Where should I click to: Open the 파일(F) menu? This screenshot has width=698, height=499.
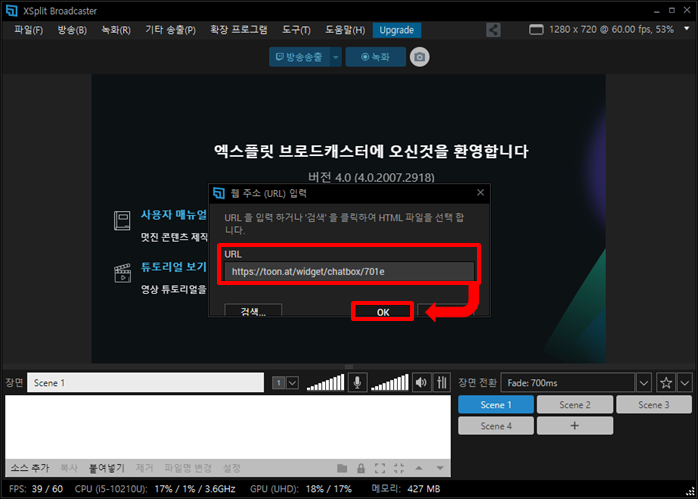pos(28,30)
